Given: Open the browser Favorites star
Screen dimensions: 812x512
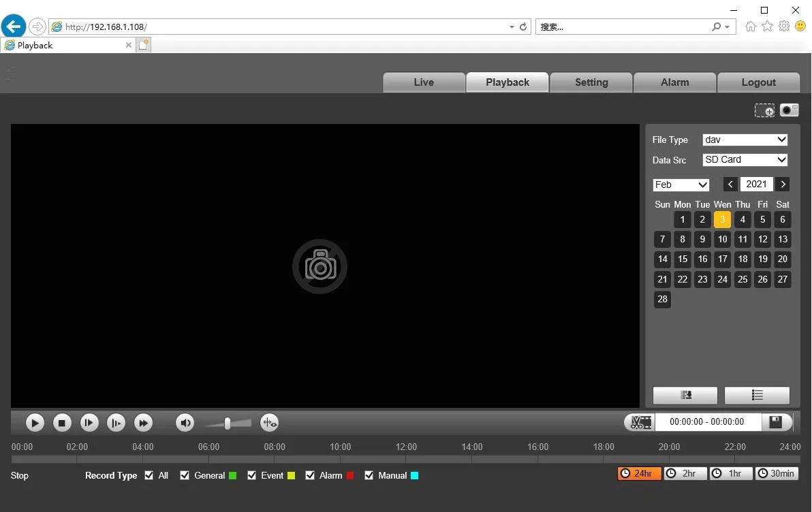Looking at the screenshot, I should 767,27.
